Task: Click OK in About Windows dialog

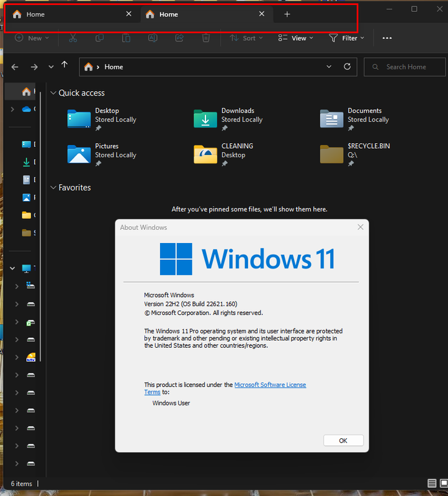Action: pos(343,440)
